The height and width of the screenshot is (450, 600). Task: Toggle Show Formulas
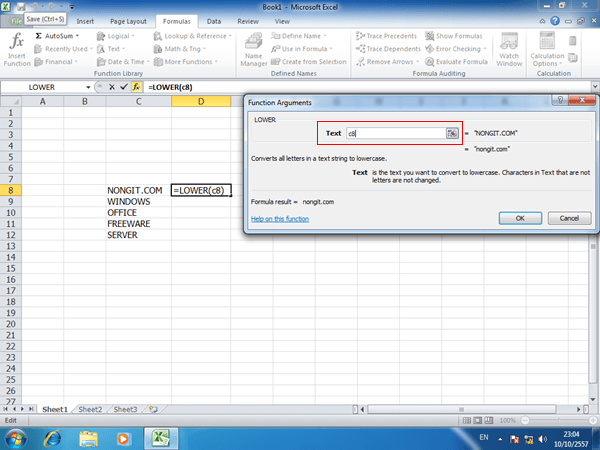[x=454, y=36]
